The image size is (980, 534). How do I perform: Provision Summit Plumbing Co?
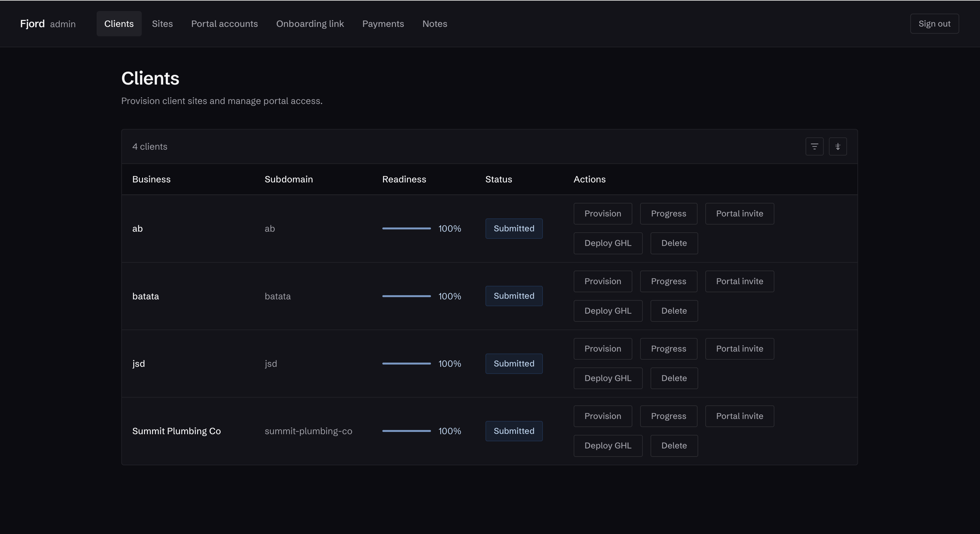pyautogui.click(x=603, y=416)
